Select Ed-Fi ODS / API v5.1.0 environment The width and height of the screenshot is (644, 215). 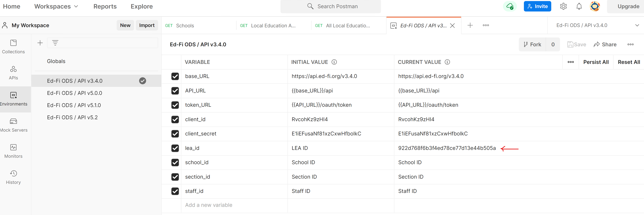[x=96, y=105]
